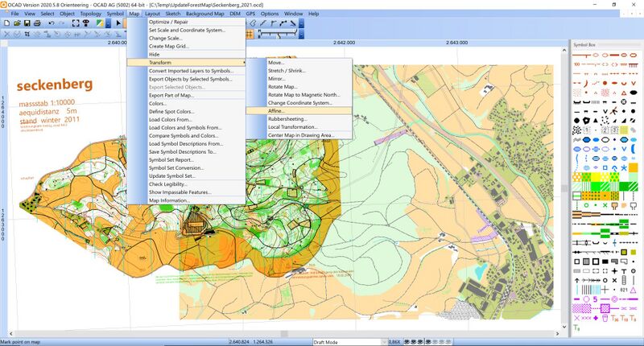Click the Redo arrow icon

[62, 23]
